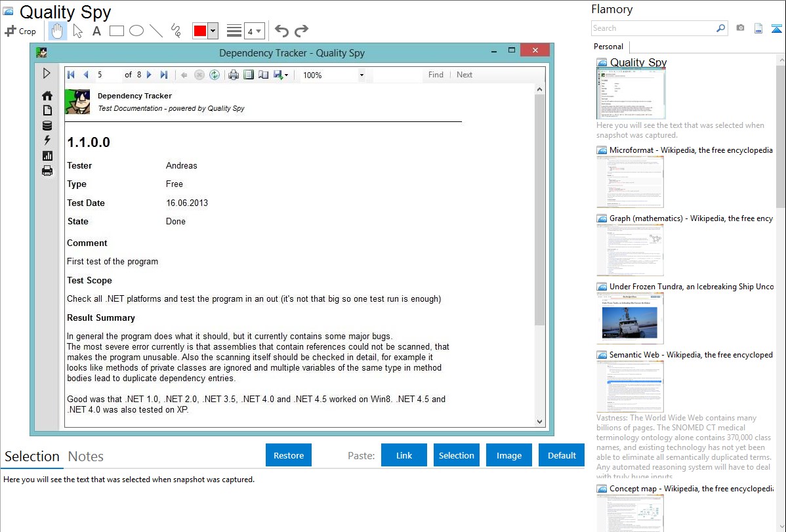The height and width of the screenshot is (532, 786).
Task: Click the red drawing color swatch
Action: pyautogui.click(x=200, y=31)
